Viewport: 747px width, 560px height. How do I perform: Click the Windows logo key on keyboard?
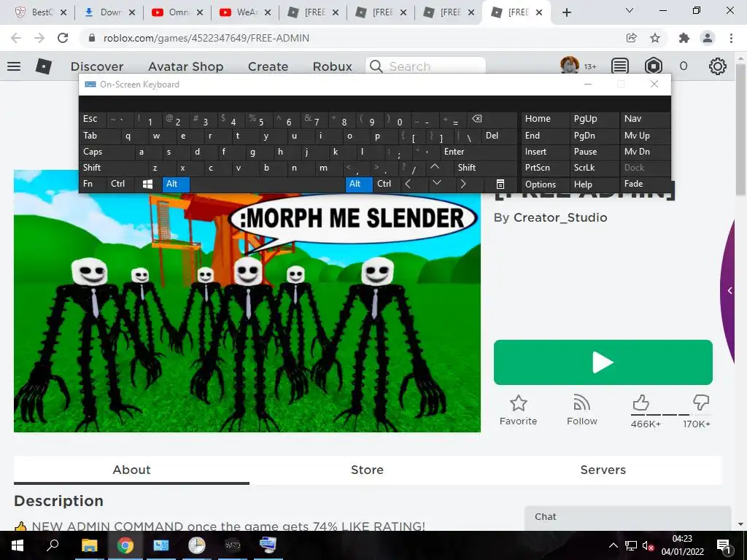pyautogui.click(x=147, y=184)
